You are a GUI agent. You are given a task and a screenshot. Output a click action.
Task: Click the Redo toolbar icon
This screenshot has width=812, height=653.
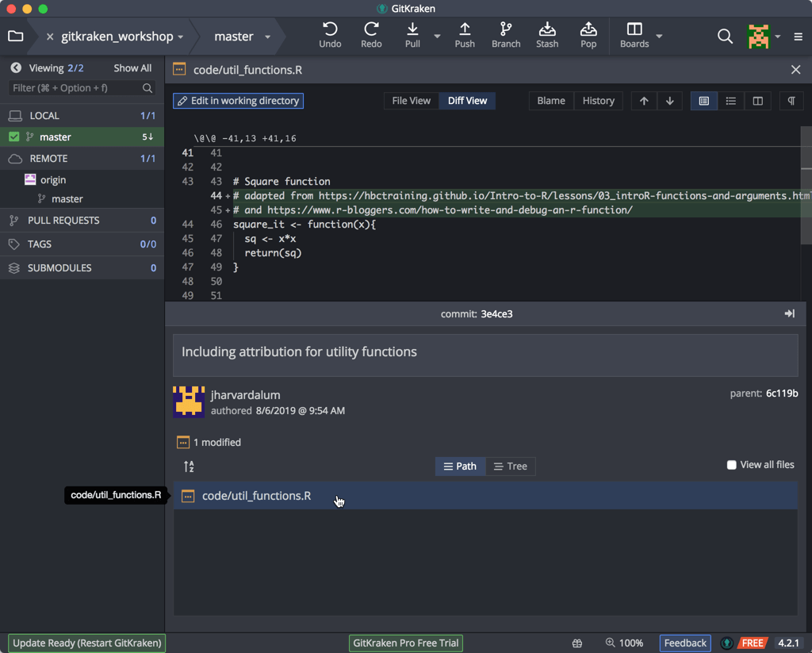[x=371, y=35]
